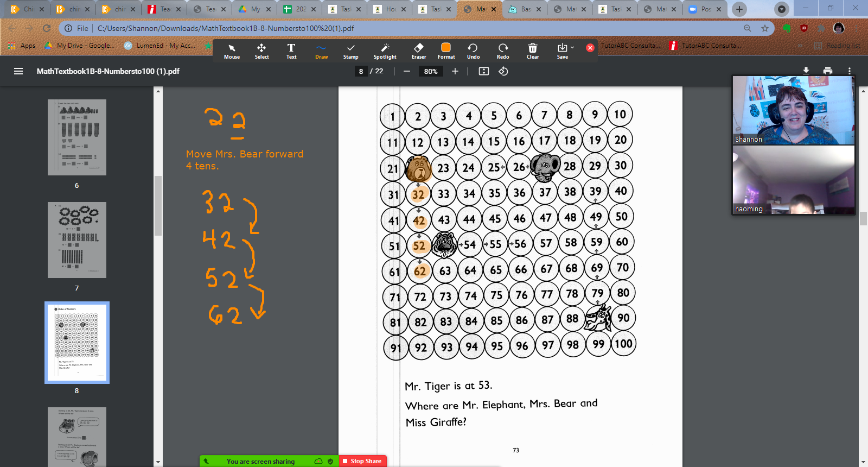
Task: Fit PDF page to width
Action: click(484, 71)
